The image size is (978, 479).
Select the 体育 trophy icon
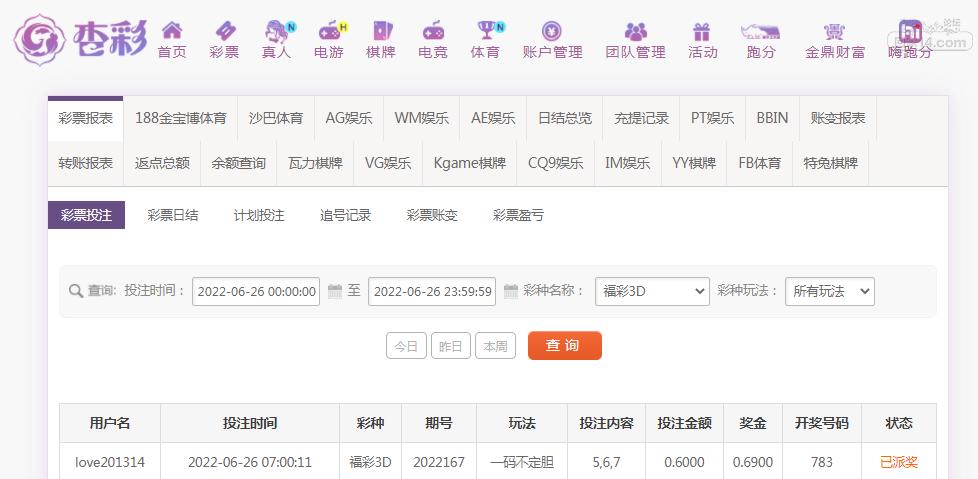tap(486, 32)
